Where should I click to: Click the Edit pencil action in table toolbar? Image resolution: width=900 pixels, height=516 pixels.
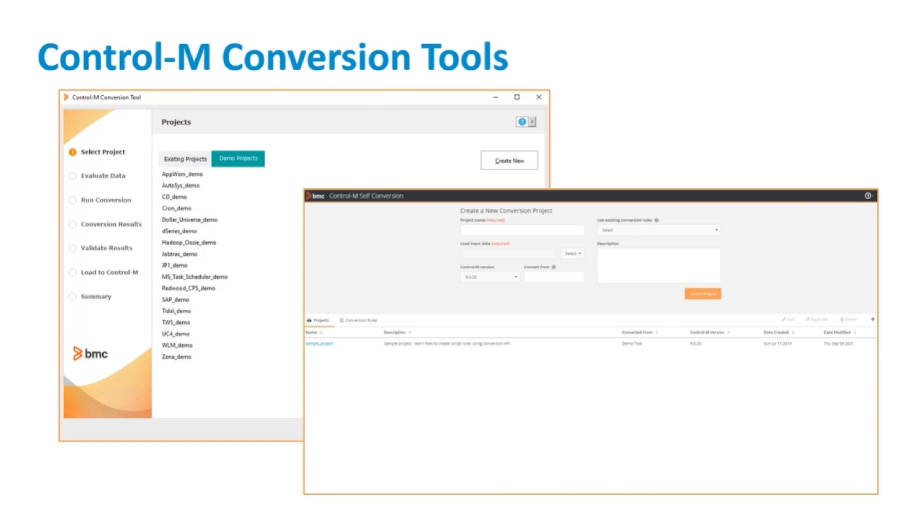point(788,319)
